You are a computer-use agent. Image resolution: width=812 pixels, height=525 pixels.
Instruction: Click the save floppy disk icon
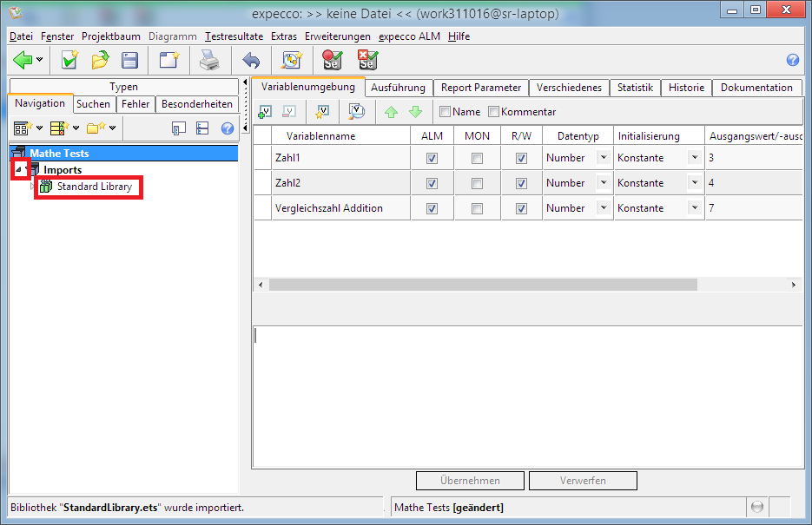(129, 60)
